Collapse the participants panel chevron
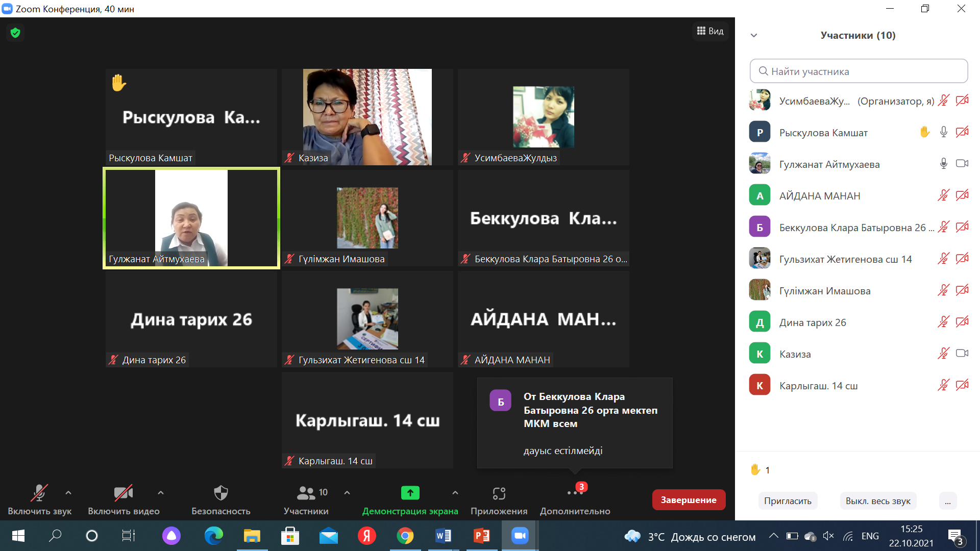Image resolution: width=980 pixels, height=551 pixels. (x=754, y=35)
